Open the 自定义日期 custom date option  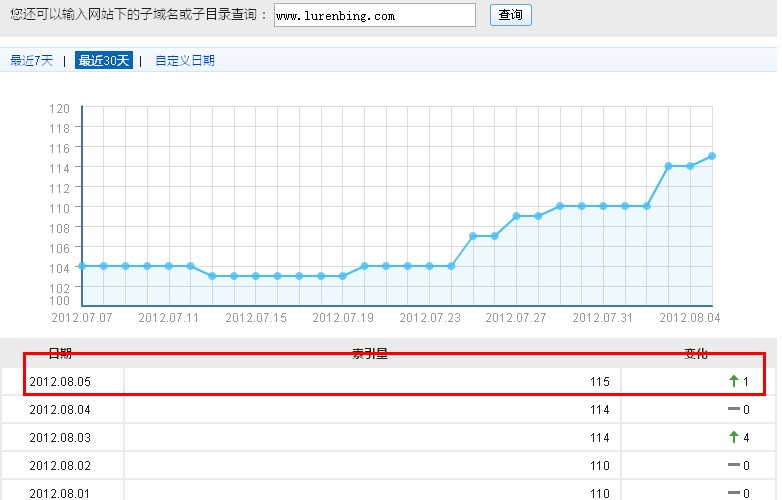point(185,61)
